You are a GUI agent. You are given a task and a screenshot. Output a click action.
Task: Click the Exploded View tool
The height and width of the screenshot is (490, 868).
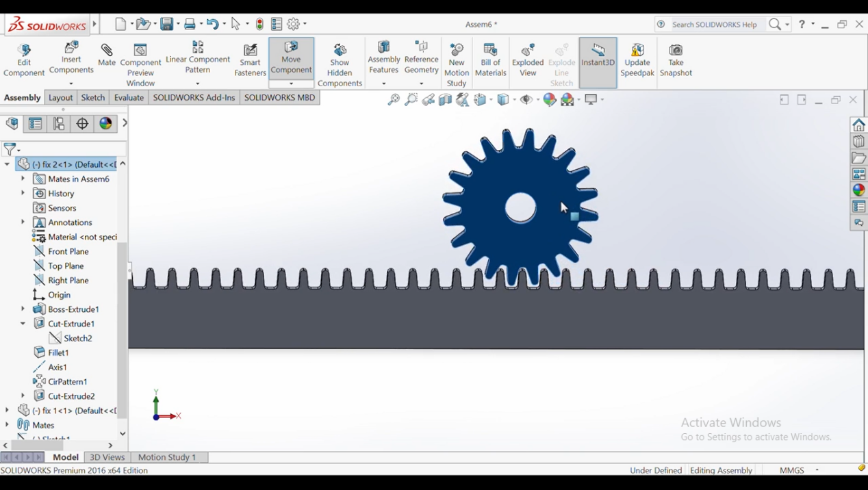click(x=528, y=61)
